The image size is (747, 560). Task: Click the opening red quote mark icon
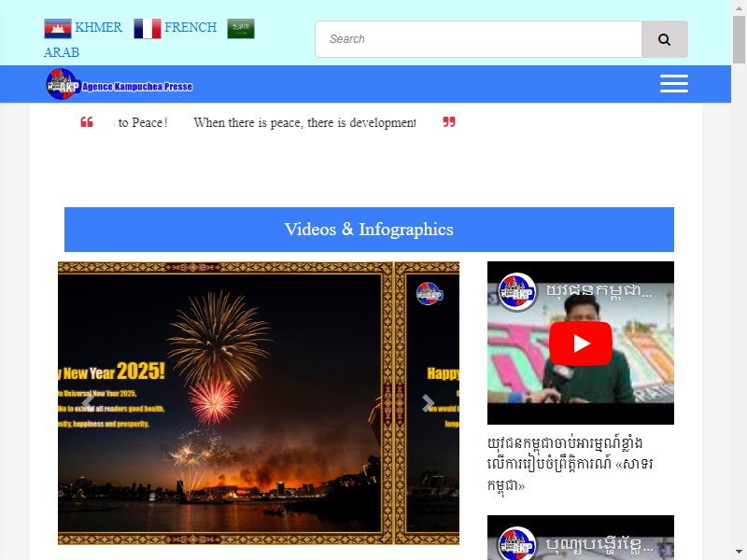87,122
